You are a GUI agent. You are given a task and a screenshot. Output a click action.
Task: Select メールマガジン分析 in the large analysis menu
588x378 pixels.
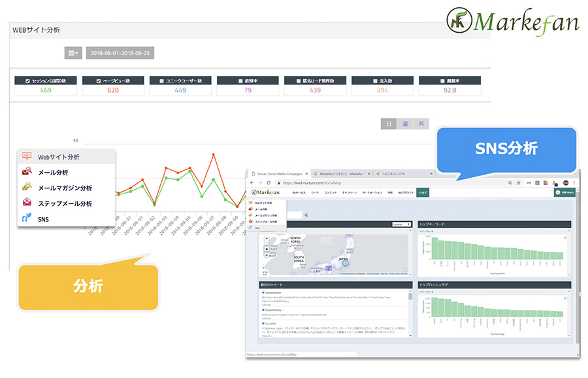[67, 188]
